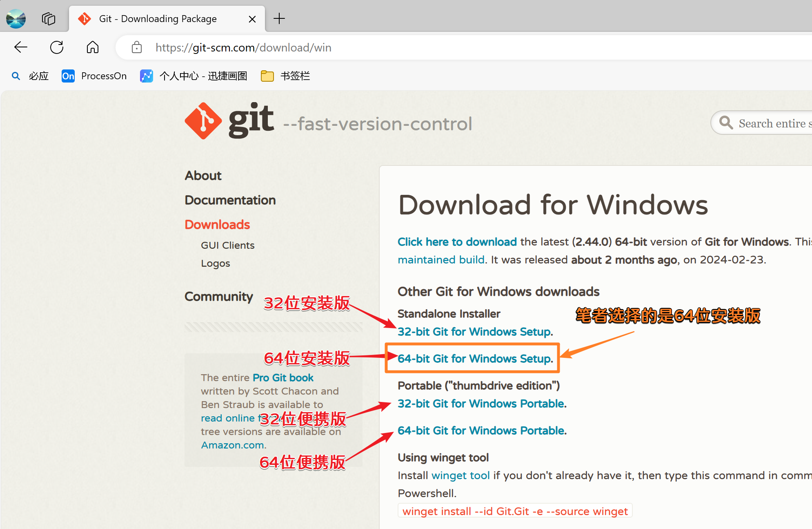The image size is (812, 529).
Task: Click the refresh page icon
Action: click(57, 47)
